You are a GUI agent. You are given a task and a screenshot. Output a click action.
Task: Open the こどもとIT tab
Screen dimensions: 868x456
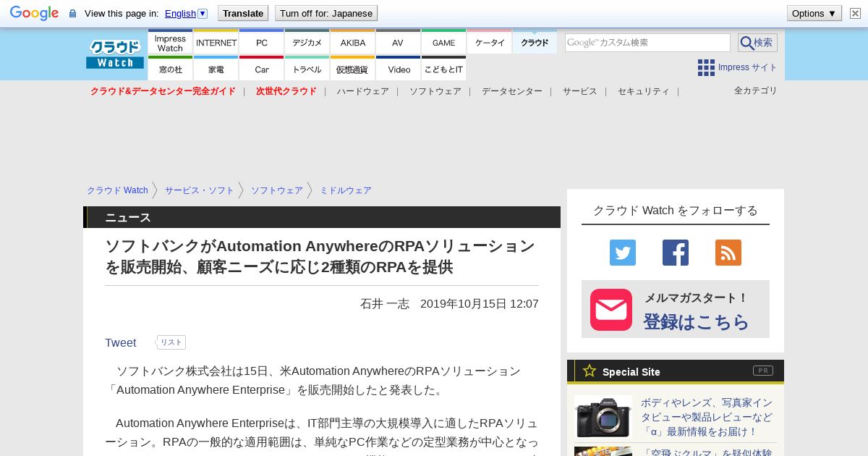(443, 69)
